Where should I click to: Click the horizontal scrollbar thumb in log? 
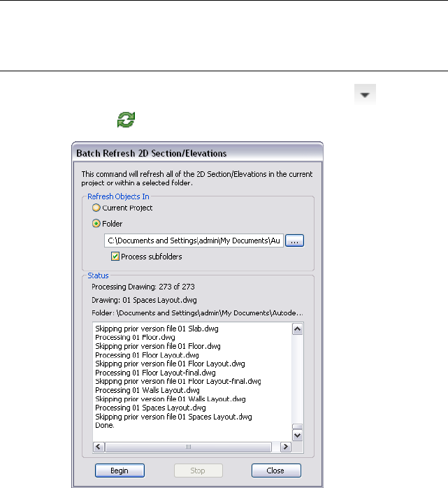[x=188, y=447]
